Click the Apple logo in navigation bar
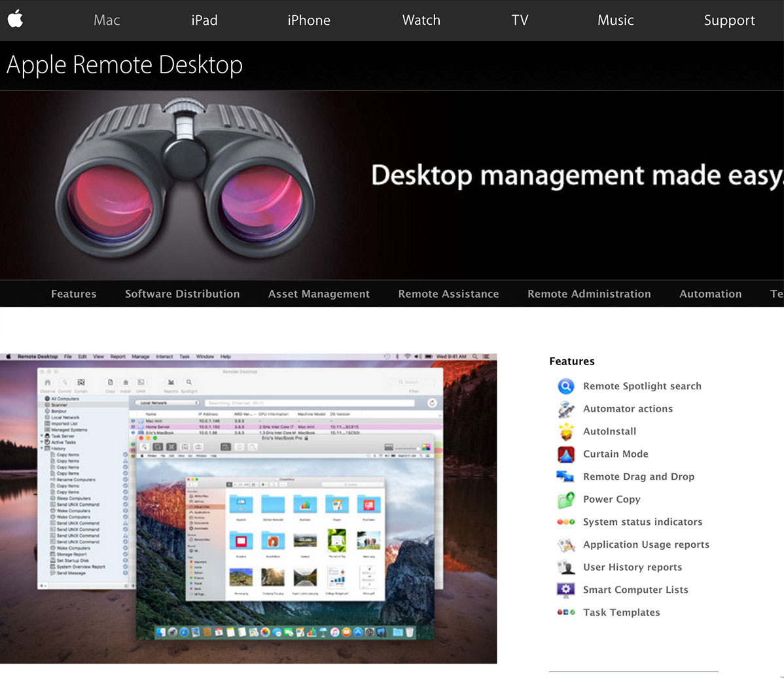Screen dimensions: 784x678 [16, 19]
